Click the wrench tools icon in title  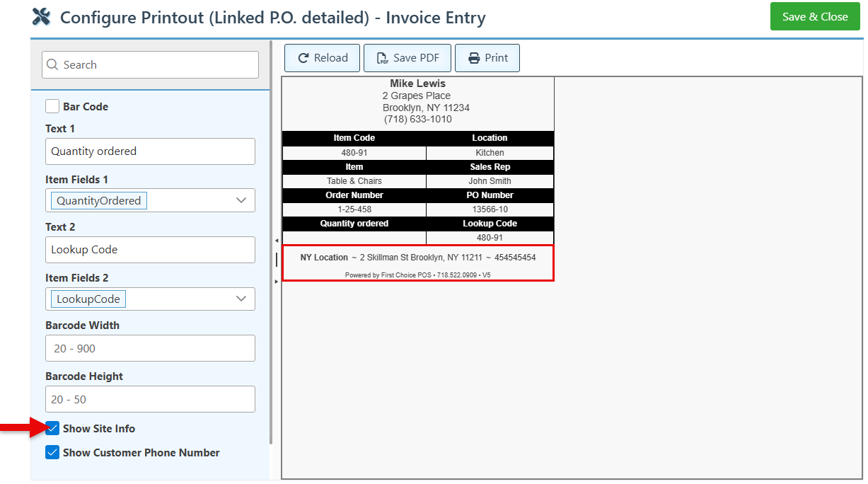[42, 17]
